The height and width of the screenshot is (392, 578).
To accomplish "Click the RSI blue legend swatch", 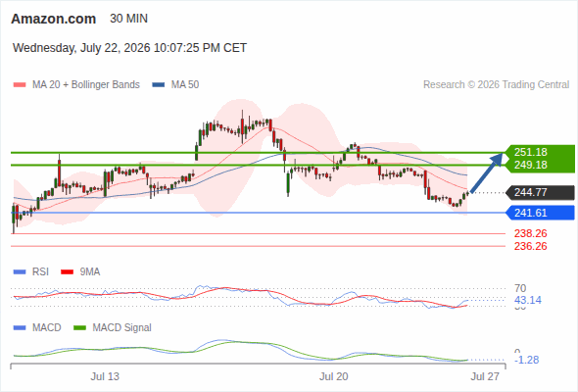I will point(20,272).
